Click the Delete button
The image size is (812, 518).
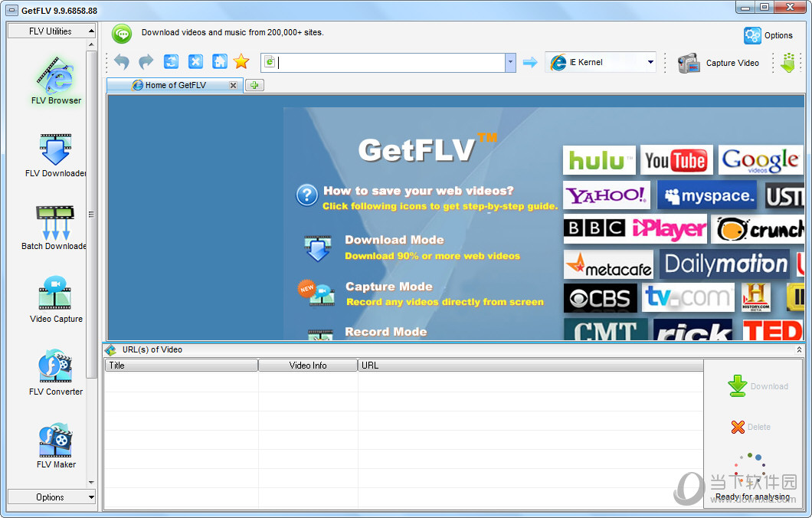pyautogui.click(x=751, y=427)
